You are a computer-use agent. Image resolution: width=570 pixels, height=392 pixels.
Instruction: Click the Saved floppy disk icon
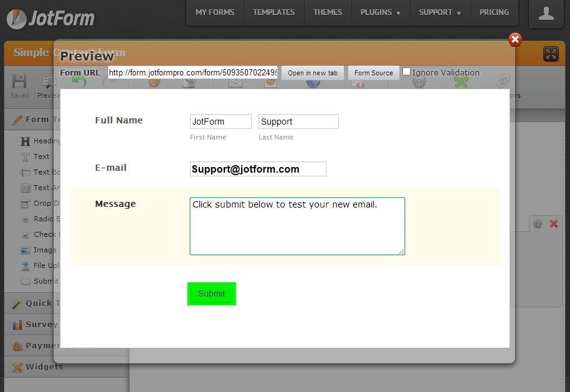pos(19,82)
